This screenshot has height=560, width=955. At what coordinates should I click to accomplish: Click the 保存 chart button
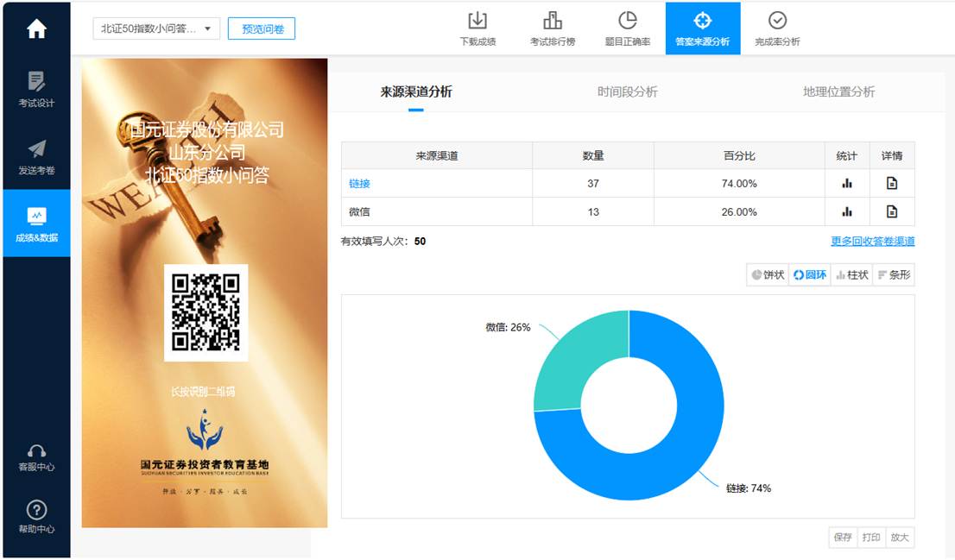point(843,538)
